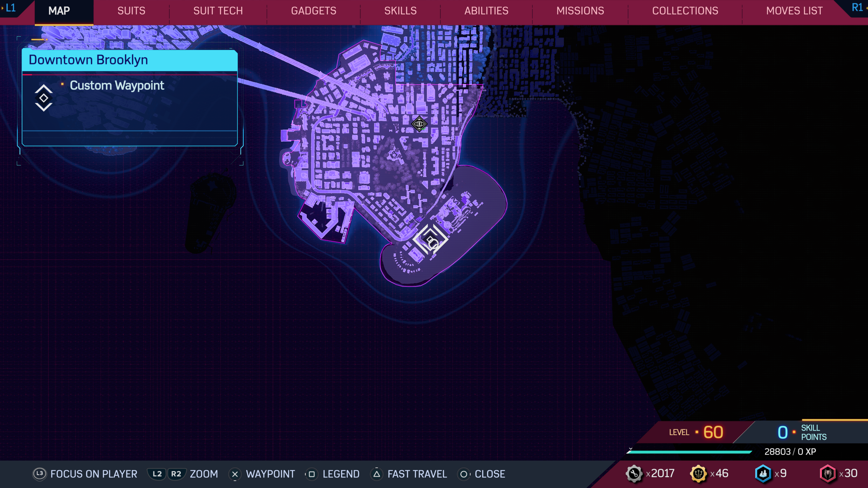Click the red spider token icon
The image size is (868, 488).
(x=828, y=474)
